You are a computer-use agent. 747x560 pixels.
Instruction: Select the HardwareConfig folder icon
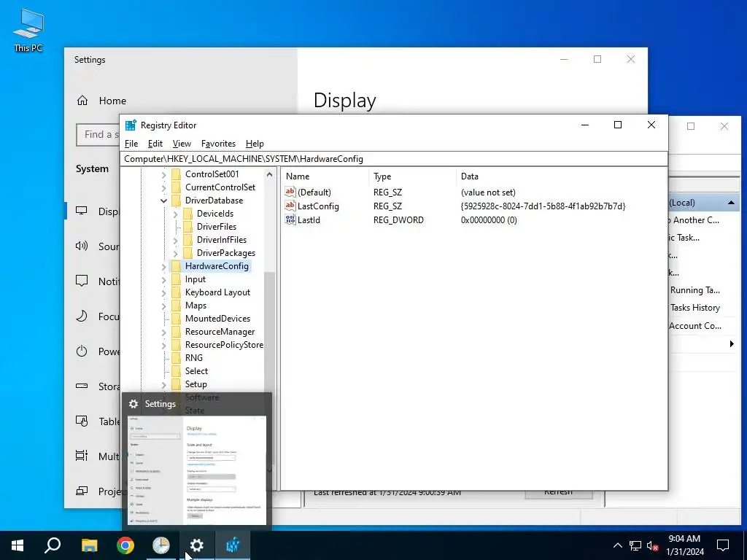pos(177,265)
